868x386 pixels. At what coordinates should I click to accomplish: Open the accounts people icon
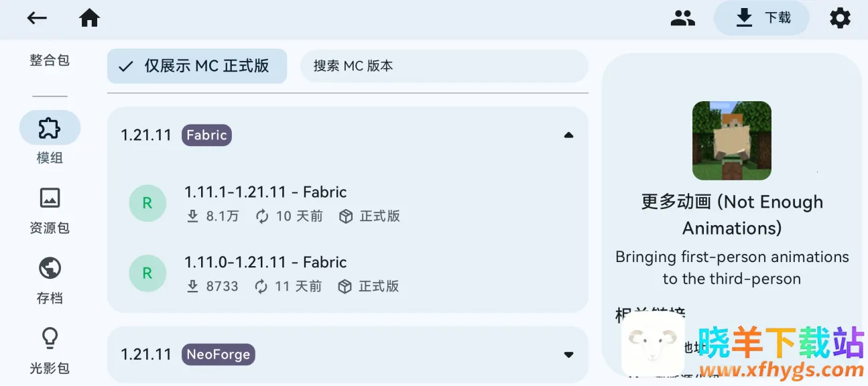[682, 18]
